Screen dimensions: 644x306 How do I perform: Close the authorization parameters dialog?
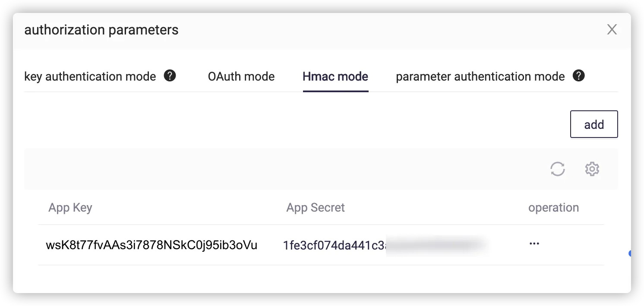tap(612, 30)
